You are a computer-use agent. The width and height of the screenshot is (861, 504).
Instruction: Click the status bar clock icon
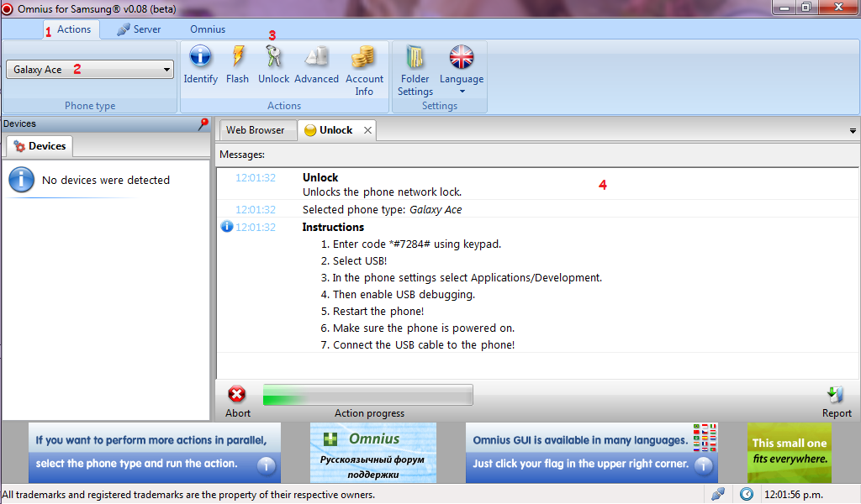(x=747, y=494)
